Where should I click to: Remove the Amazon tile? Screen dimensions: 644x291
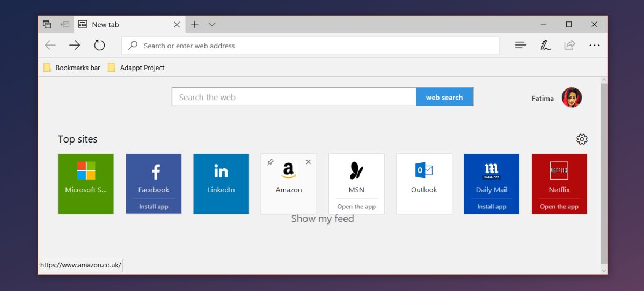[x=308, y=162]
